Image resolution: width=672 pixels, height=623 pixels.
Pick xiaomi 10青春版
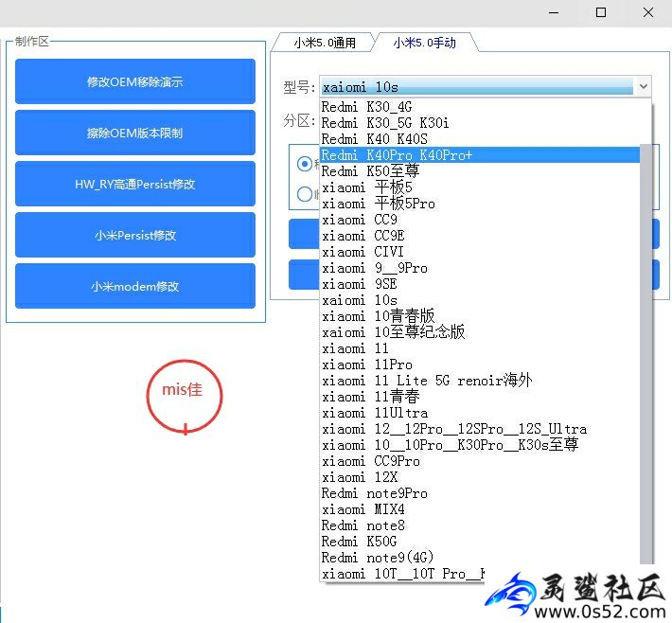pyautogui.click(x=480, y=316)
